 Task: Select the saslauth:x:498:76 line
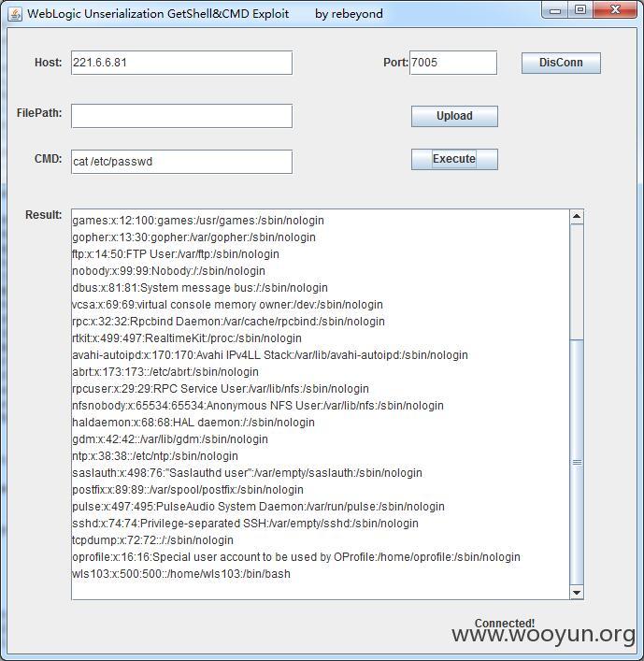pyautogui.click(x=247, y=473)
